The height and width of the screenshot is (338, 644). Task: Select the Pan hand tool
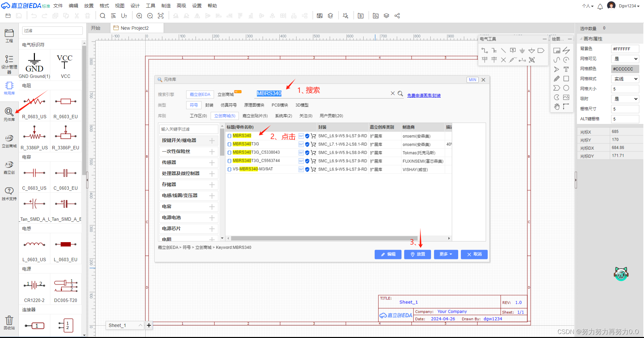click(557, 107)
